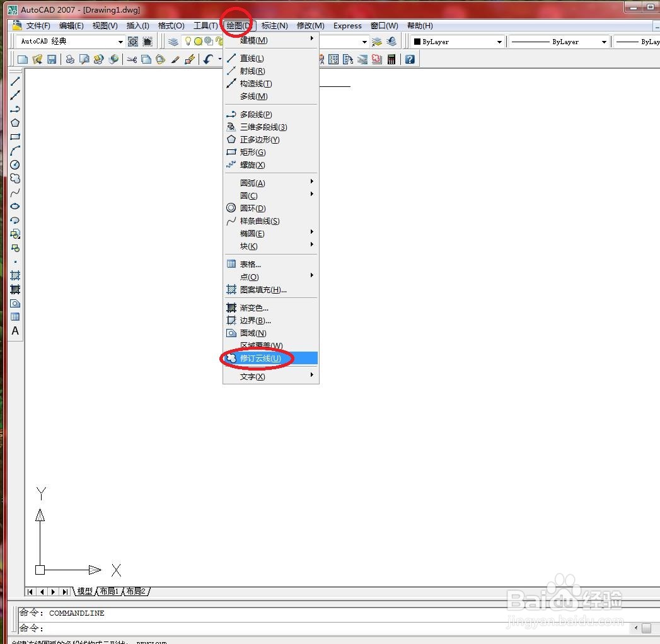The height and width of the screenshot is (644, 660).
Task: Select the Polygon tool in left toolbar
Action: click(15, 123)
